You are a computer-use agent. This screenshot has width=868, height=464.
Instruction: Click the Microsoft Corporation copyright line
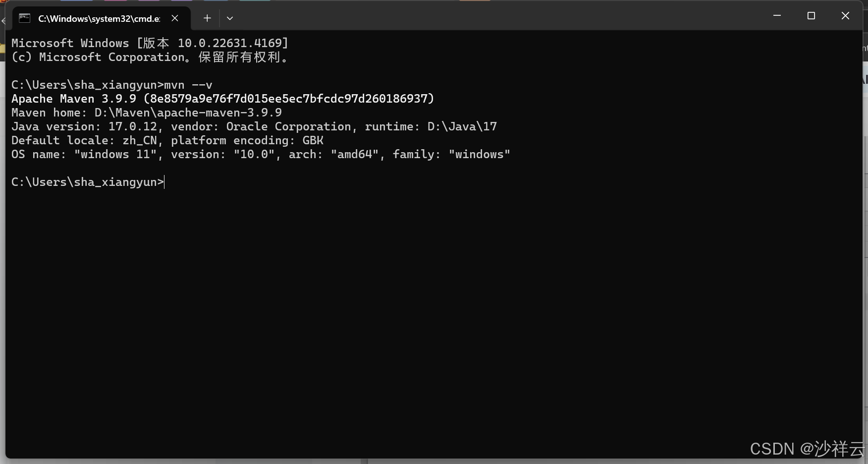click(x=150, y=57)
